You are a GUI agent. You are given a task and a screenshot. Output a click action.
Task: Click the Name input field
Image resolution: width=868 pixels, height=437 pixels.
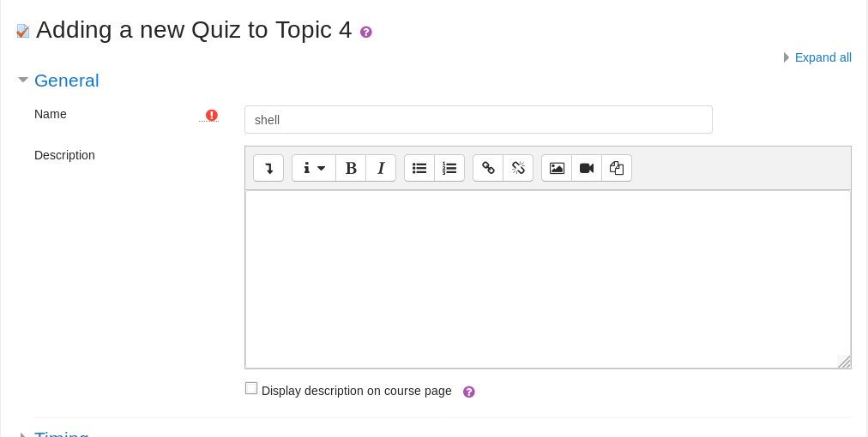pyautogui.click(x=478, y=120)
